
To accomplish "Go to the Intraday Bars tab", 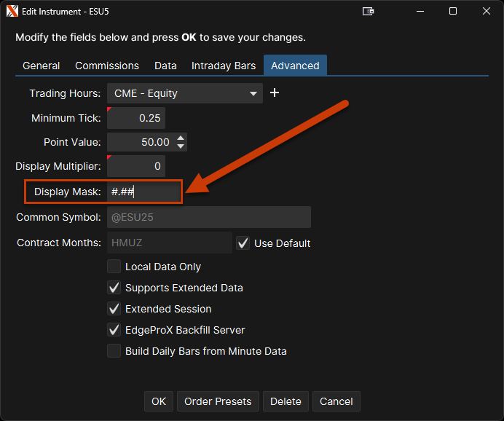I will coord(224,66).
